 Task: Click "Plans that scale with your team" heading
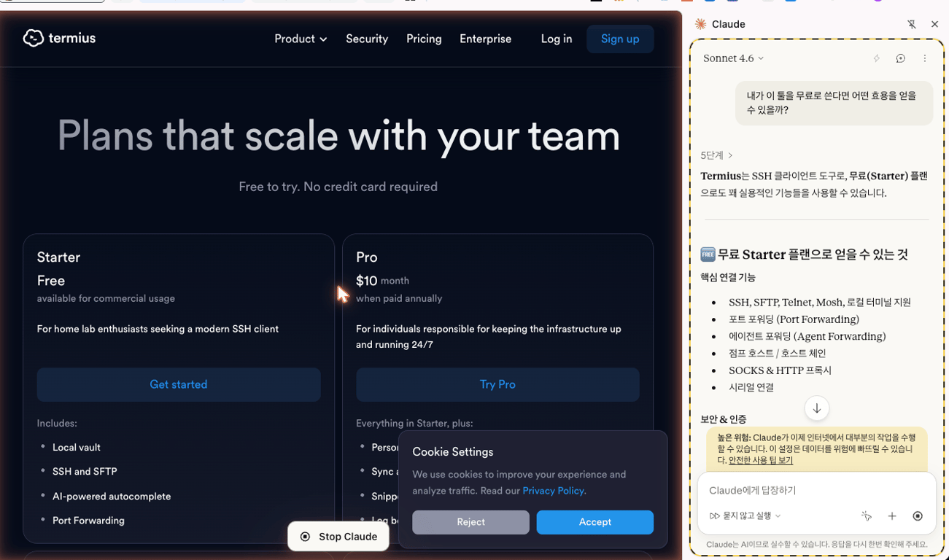coord(338,136)
